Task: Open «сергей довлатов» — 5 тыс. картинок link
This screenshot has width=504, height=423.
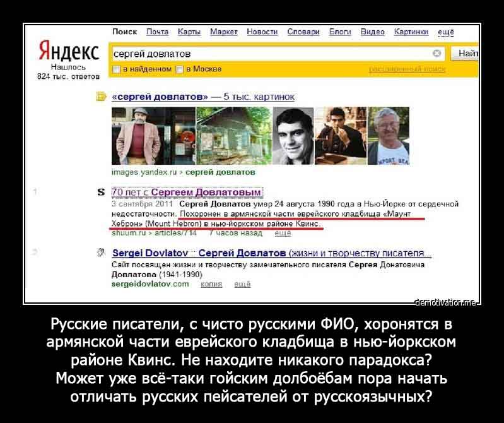Action: (x=203, y=97)
